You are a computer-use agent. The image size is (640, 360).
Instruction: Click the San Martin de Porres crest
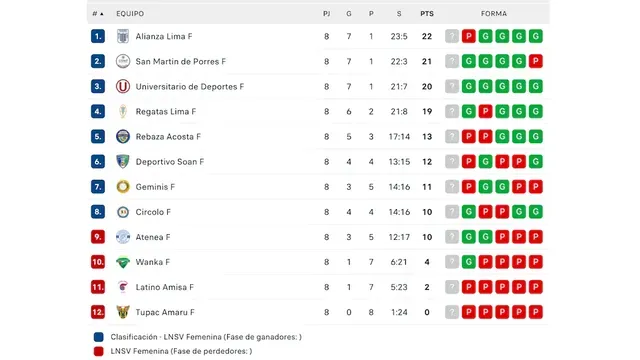123,61
